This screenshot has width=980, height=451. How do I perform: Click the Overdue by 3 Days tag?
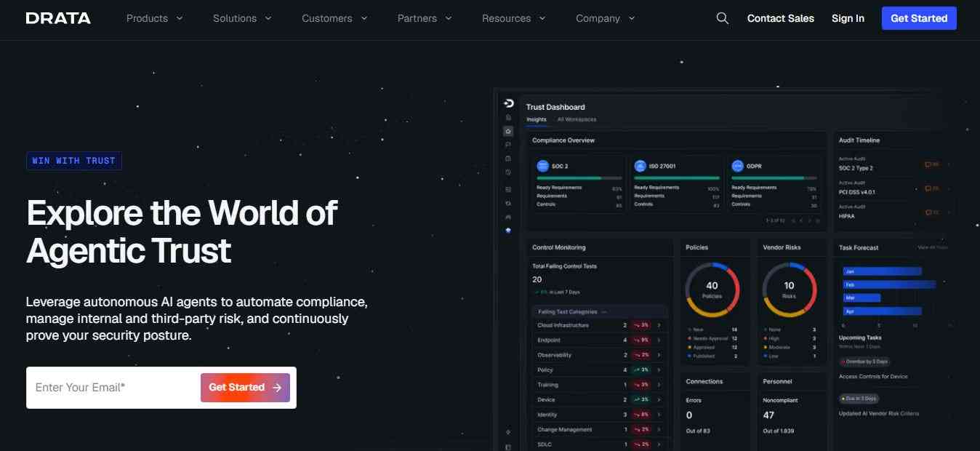[x=864, y=362]
